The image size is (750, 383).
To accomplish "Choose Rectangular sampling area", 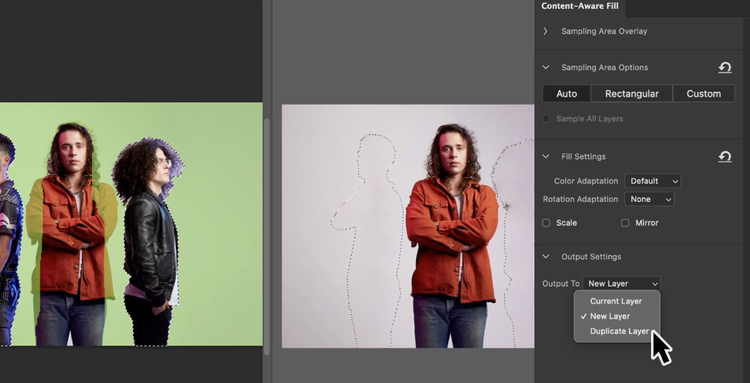I will coord(631,94).
